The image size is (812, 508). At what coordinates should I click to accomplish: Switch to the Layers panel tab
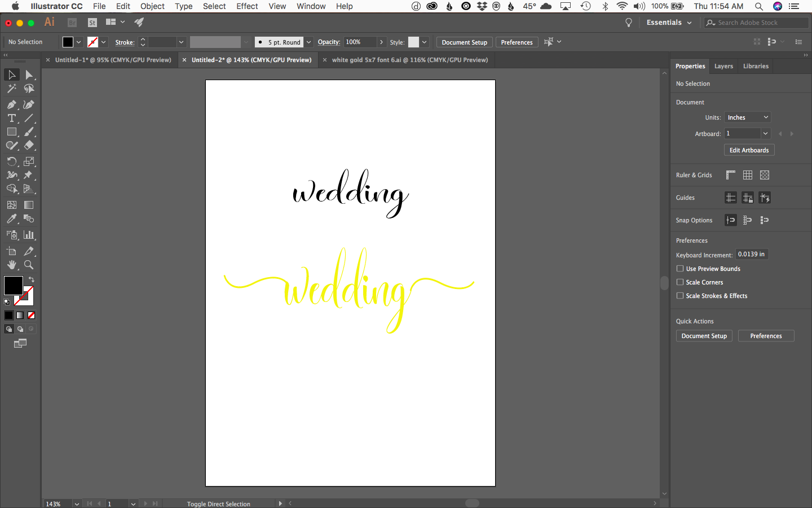click(x=723, y=66)
